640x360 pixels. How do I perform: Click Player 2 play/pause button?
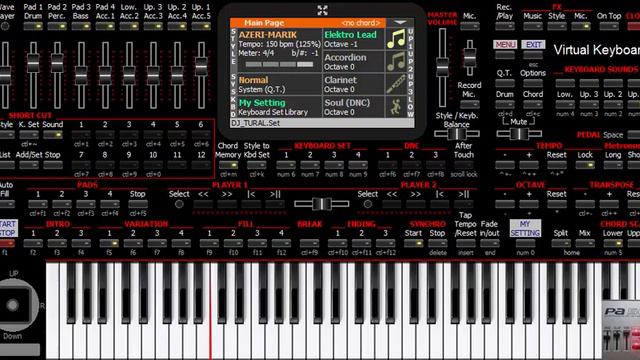464,204
